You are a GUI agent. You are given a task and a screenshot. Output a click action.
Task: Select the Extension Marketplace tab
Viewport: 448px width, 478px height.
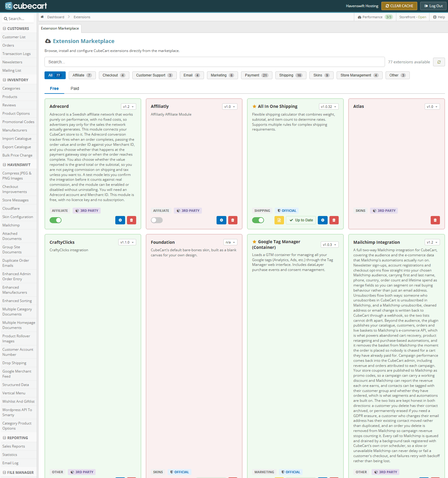60,28
